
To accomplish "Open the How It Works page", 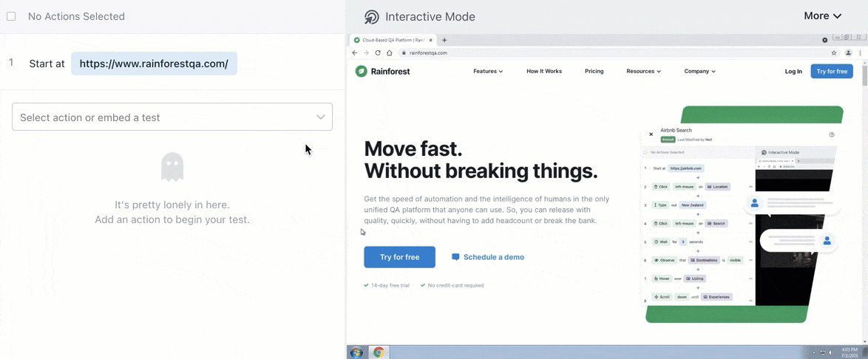I will pyautogui.click(x=544, y=72).
